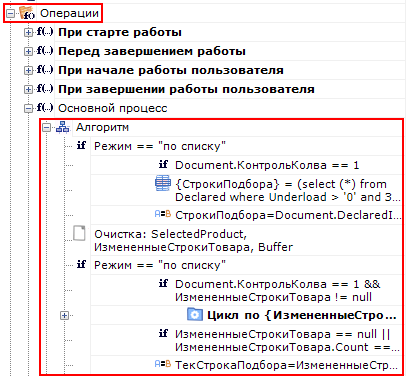Select Document.КонтрольКолва == 1 && condition
The height and width of the screenshot is (376, 406).
pos(277,290)
